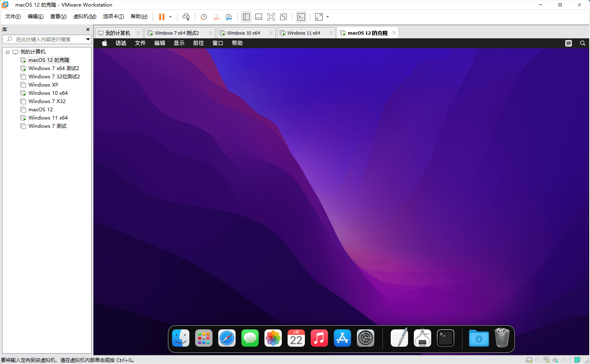Select Windows 7 X32 in library
590x364 pixels.
(x=47, y=101)
